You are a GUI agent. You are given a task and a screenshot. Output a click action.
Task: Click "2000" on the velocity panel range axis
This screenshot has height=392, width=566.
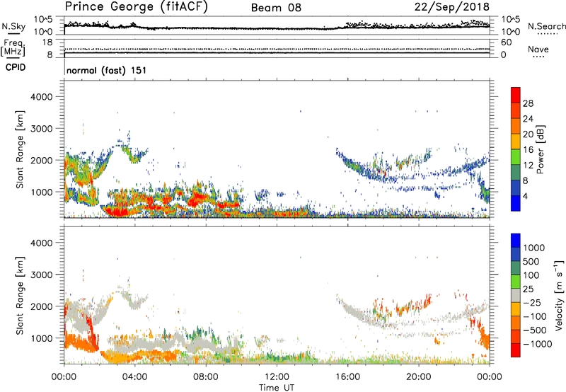42,306
